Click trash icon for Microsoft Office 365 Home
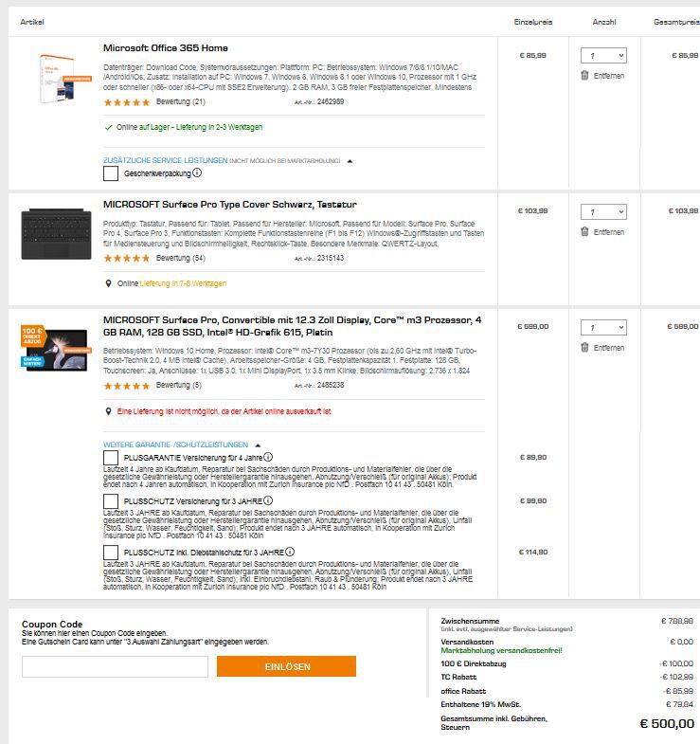Screen dimensions: 700x744 click(x=584, y=76)
